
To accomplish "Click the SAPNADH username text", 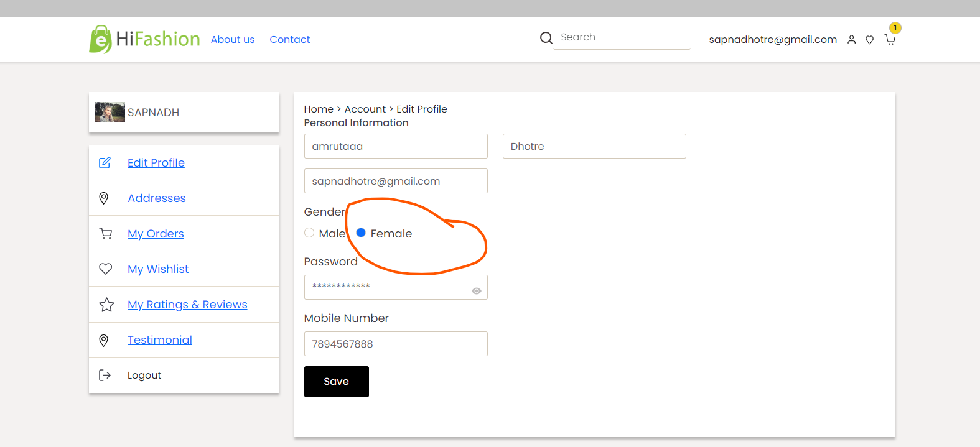I will pos(154,113).
